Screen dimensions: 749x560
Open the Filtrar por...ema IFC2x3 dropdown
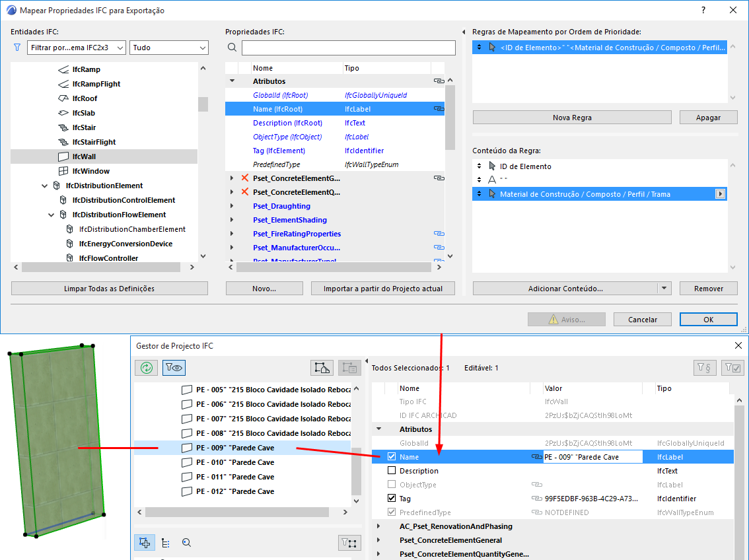point(77,48)
